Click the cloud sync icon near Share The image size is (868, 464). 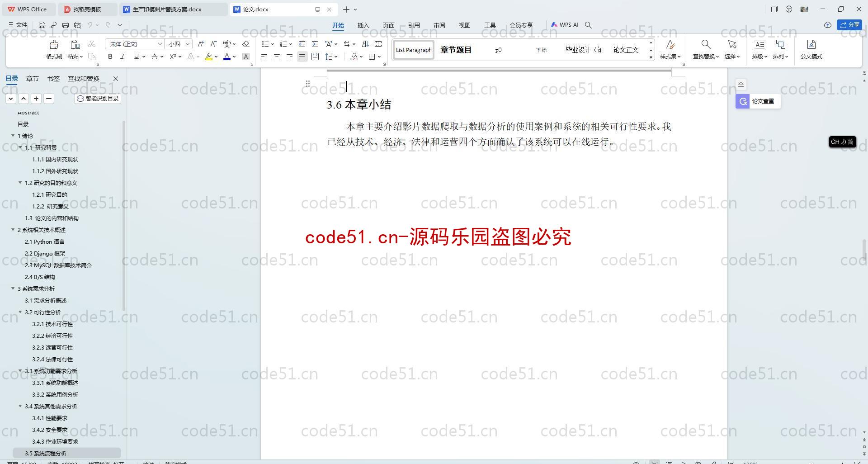828,25
